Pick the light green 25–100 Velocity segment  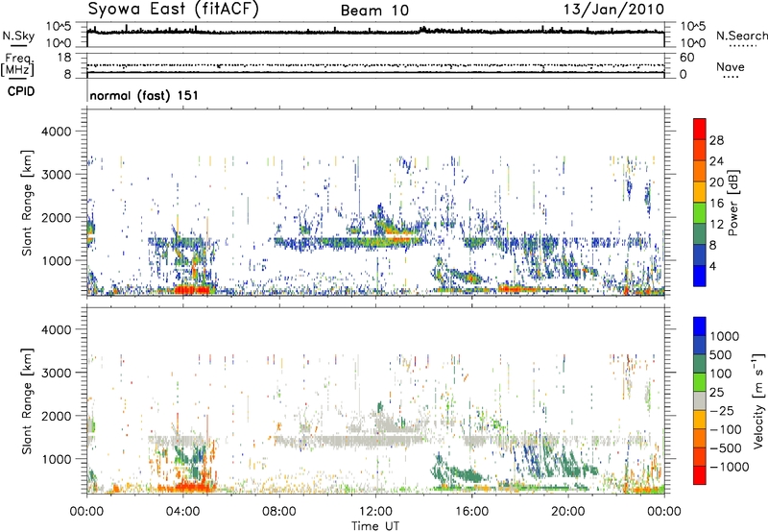click(x=700, y=382)
